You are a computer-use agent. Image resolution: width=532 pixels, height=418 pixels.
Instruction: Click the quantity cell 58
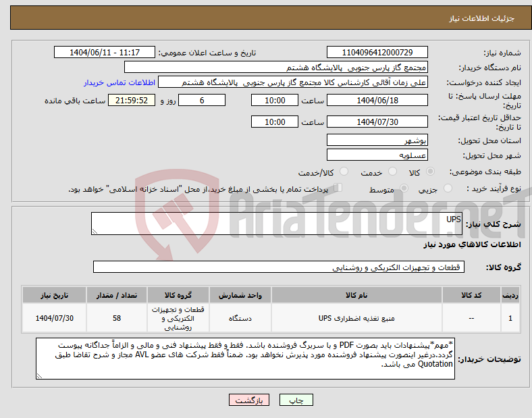(117, 318)
